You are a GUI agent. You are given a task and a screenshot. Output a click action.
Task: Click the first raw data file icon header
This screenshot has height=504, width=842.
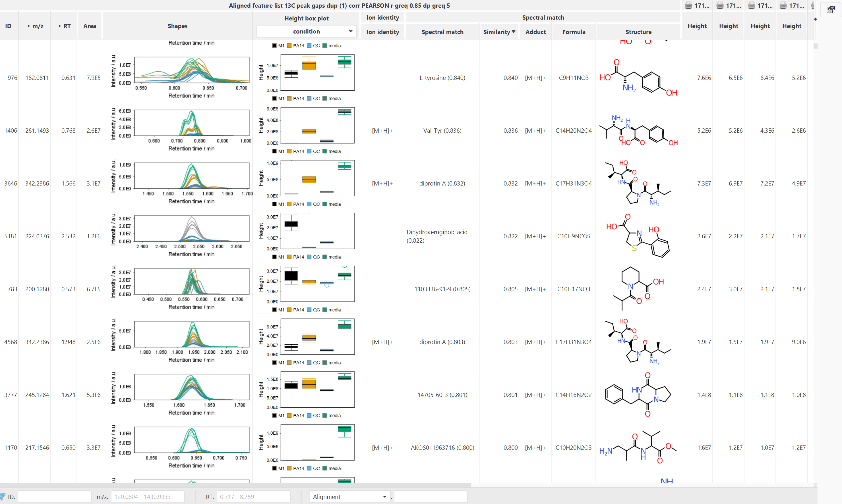point(697,5)
